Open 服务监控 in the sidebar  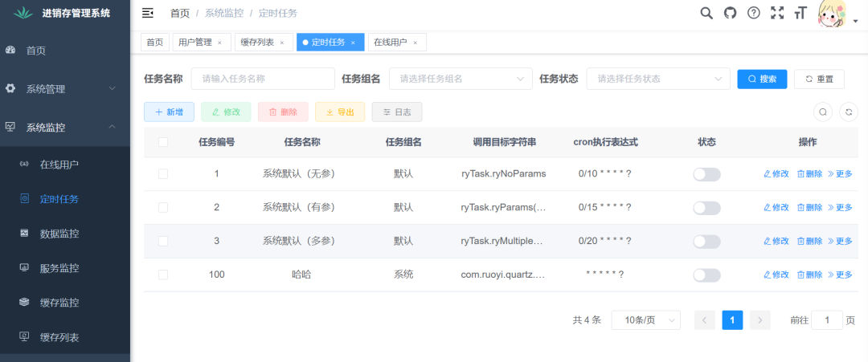[65, 268]
